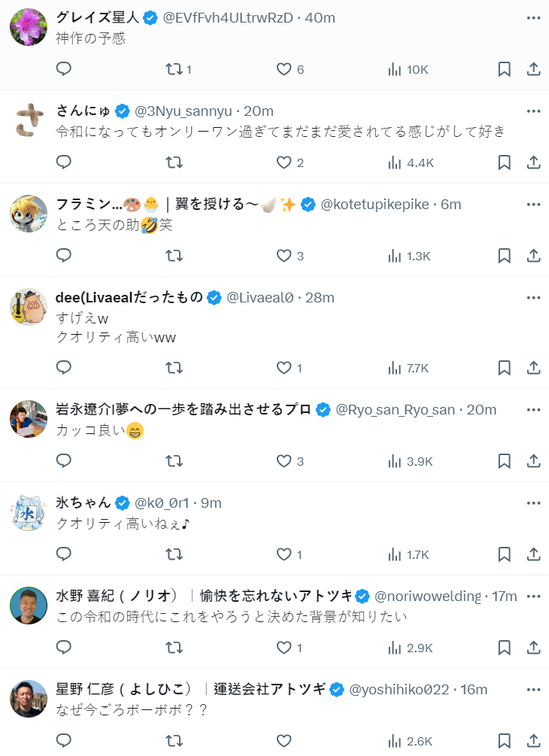This screenshot has width=549, height=756.
Task: Reply to グレイズ星人's post
Action: 64,69
